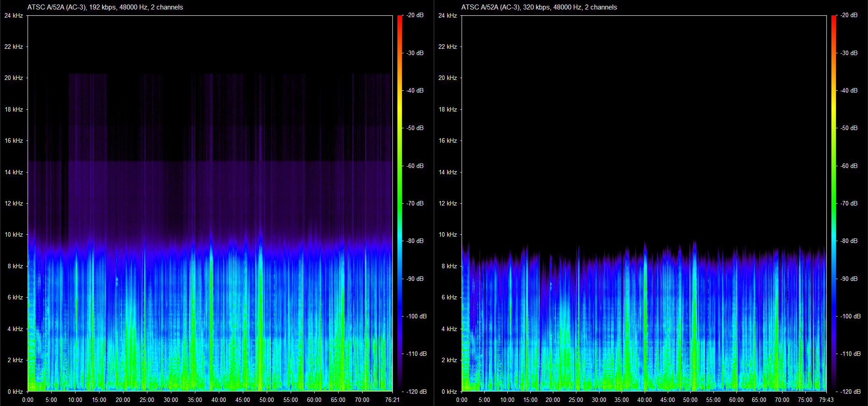This screenshot has width=868, height=406.
Task: Click the 75:00 time label on right plot
Action: click(805, 400)
